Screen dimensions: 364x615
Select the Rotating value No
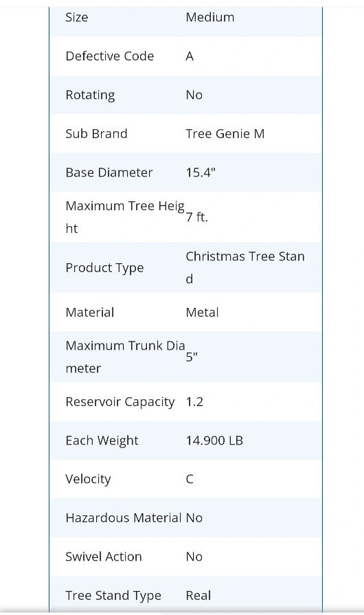click(194, 95)
